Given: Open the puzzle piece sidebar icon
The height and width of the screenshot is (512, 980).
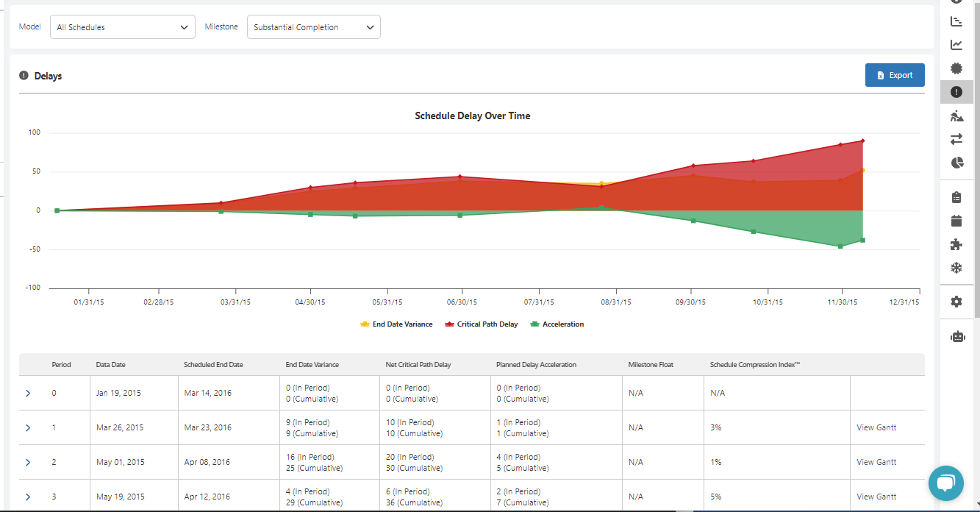Looking at the screenshot, I should coord(956,244).
